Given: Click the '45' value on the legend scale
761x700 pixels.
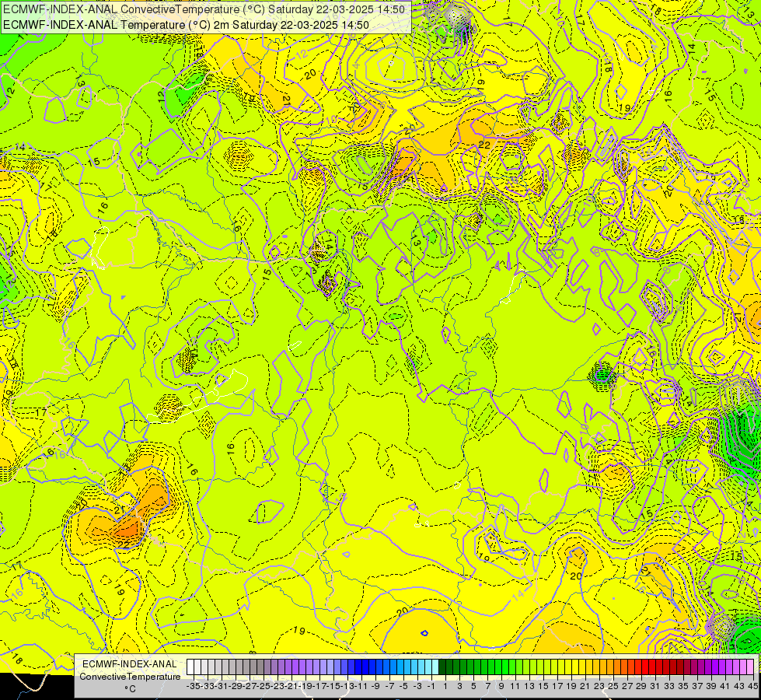Looking at the screenshot, I should (x=752, y=687).
